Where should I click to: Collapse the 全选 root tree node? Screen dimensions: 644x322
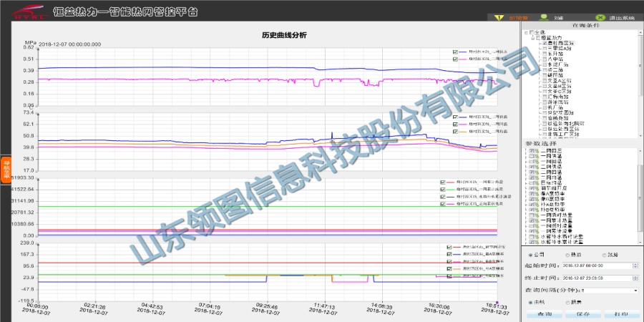(x=526, y=31)
